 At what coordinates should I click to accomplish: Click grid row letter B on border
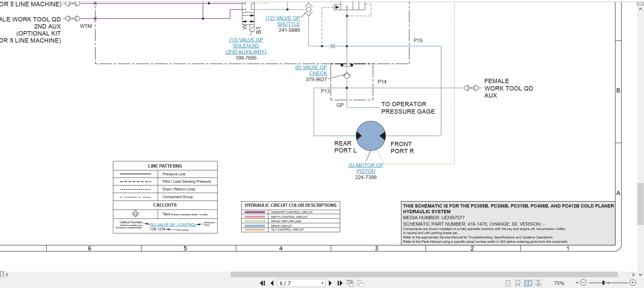point(618,91)
